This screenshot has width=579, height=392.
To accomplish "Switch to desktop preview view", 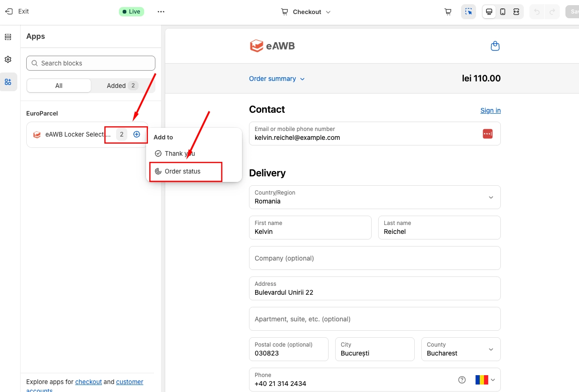I will (x=489, y=12).
